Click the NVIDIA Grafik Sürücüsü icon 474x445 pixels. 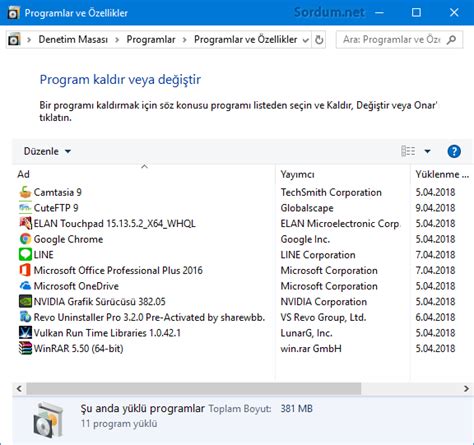coord(25,302)
